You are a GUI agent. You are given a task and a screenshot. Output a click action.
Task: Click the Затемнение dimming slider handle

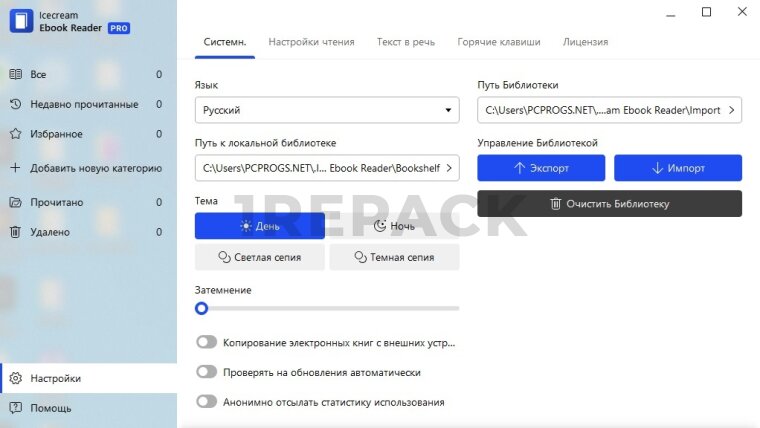point(202,308)
